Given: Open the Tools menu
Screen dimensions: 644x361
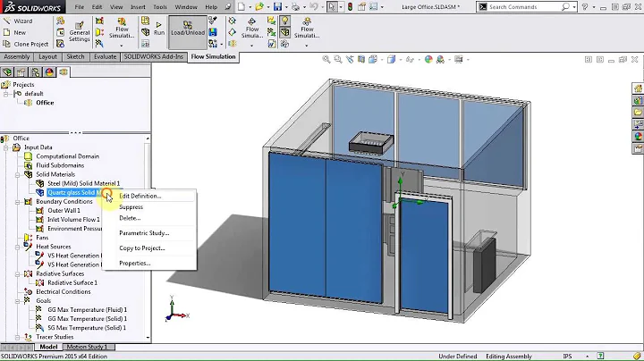Looking at the screenshot, I should [160, 7].
